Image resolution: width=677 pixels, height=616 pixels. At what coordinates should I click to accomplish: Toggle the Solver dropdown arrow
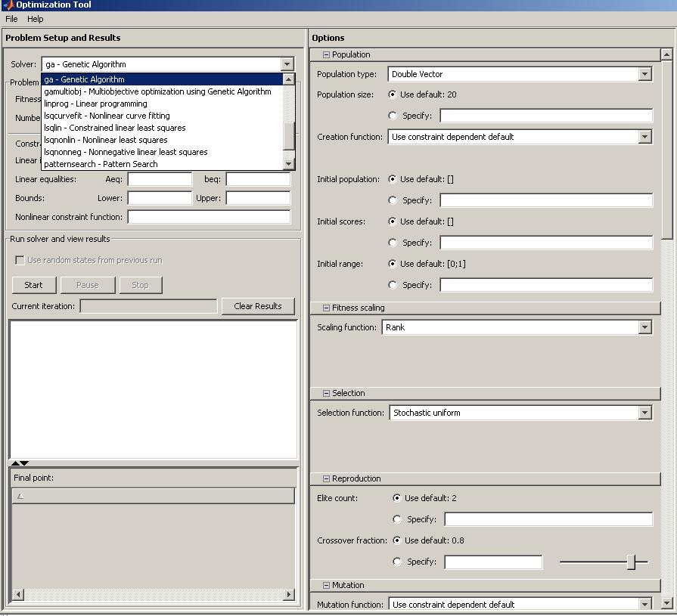(x=287, y=64)
